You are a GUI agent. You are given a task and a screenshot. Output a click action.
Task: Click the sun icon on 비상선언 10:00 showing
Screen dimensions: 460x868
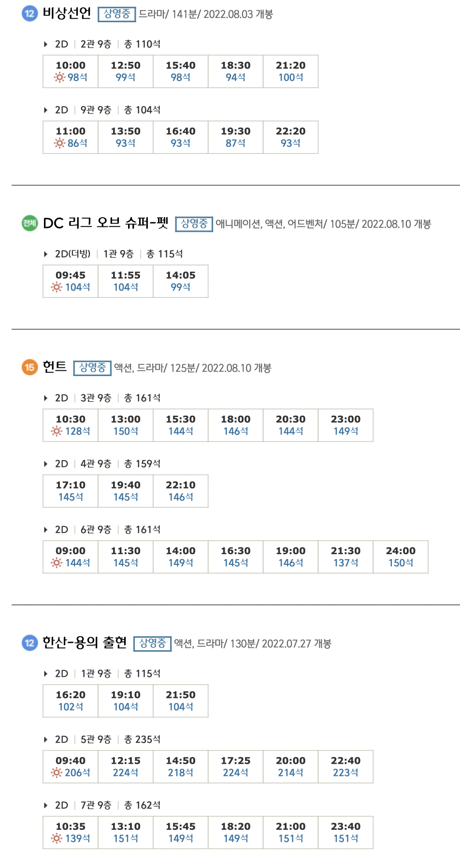[59, 77]
